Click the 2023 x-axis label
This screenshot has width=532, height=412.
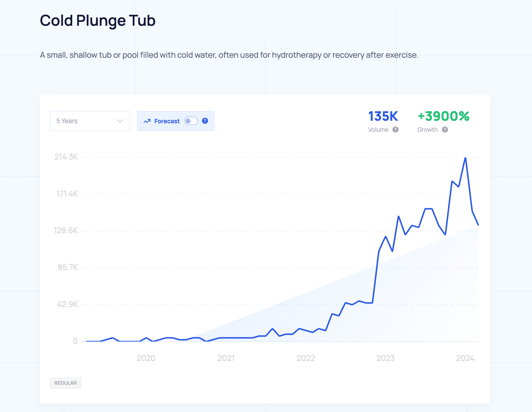[385, 358]
